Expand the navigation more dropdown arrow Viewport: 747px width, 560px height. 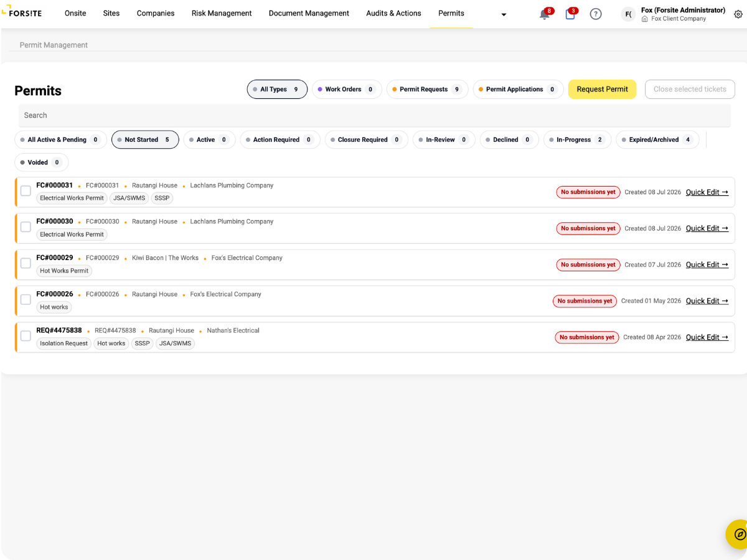pyautogui.click(x=504, y=15)
